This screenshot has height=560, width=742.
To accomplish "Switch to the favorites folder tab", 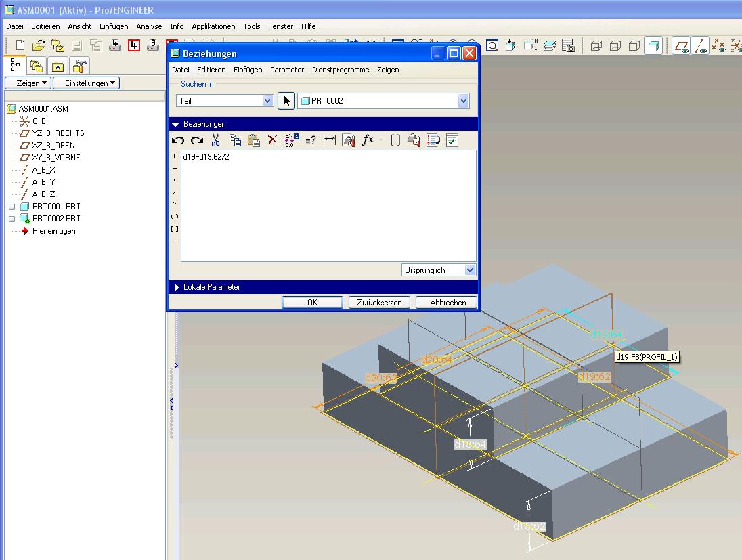I will (x=58, y=66).
